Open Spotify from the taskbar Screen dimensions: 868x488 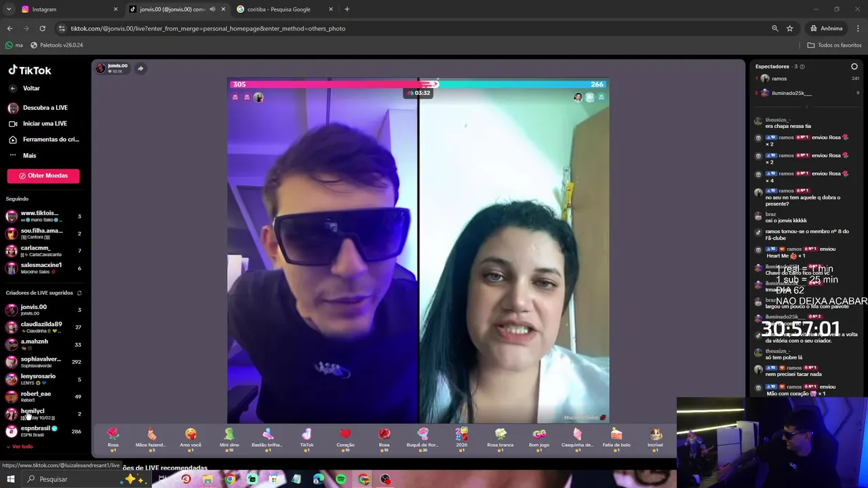(340, 479)
